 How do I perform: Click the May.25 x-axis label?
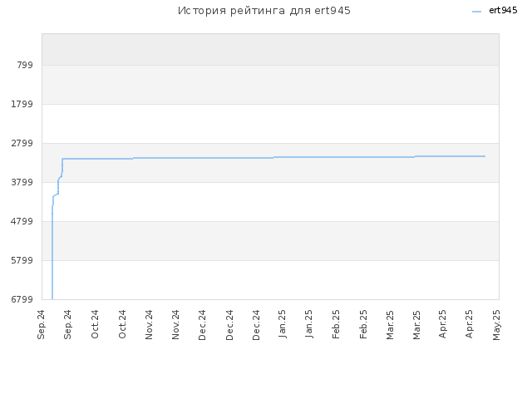(496, 325)
